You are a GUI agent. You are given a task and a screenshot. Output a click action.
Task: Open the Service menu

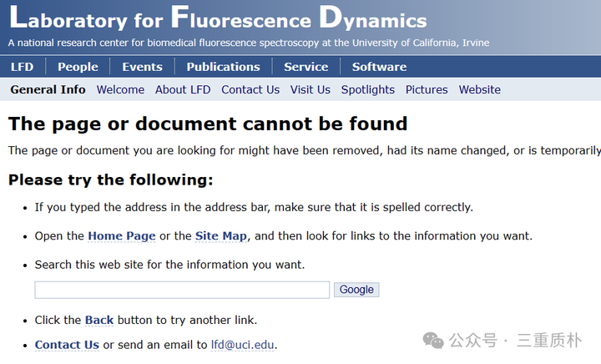[x=306, y=67]
